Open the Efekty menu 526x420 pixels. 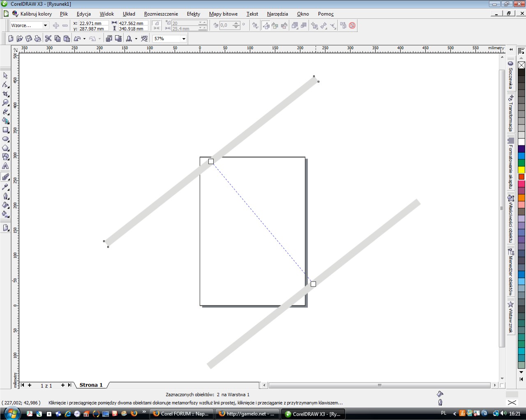(x=193, y=14)
